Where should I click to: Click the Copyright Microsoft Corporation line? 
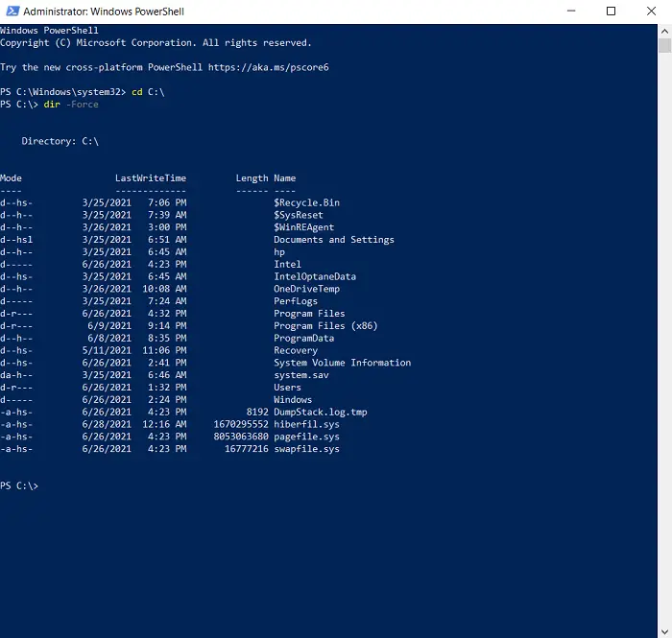coord(156,43)
